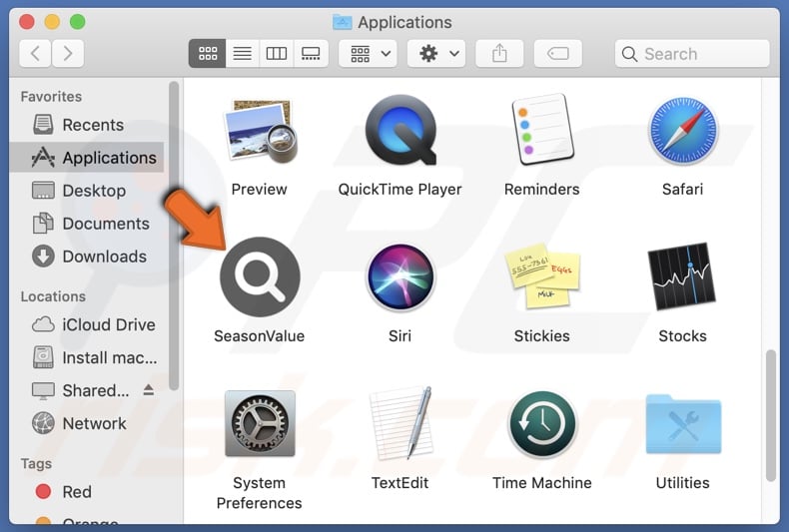Open iCloud Drive in the sidebar
This screenshot has height=532, width=789.
tap(87, 324)
